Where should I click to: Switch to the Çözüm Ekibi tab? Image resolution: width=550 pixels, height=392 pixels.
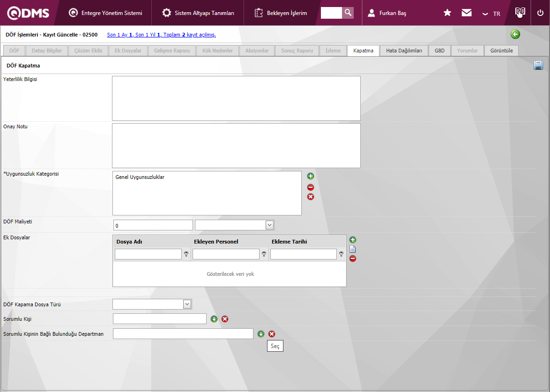pyautogui.click(x=88, y=51)
